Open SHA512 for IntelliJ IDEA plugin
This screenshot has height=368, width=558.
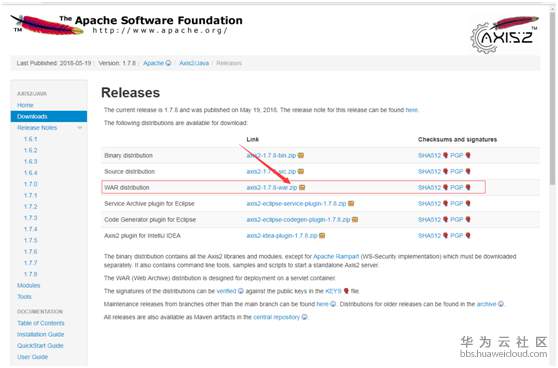[x=430, y=236]
